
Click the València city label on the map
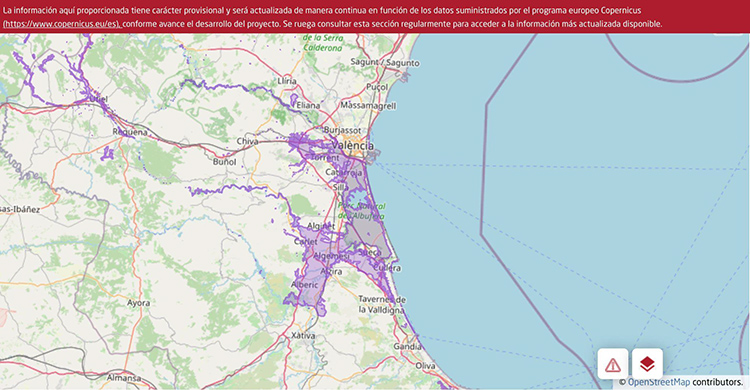click(x=353, y=145)
